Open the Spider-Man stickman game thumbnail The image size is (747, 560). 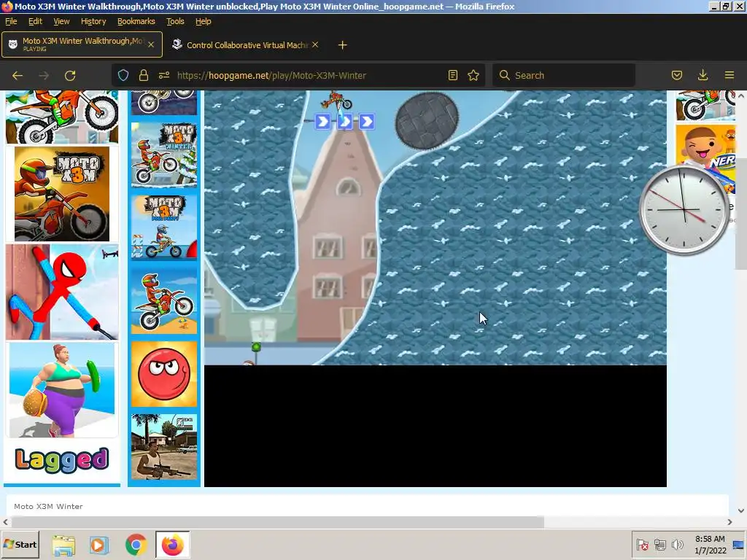62,292
